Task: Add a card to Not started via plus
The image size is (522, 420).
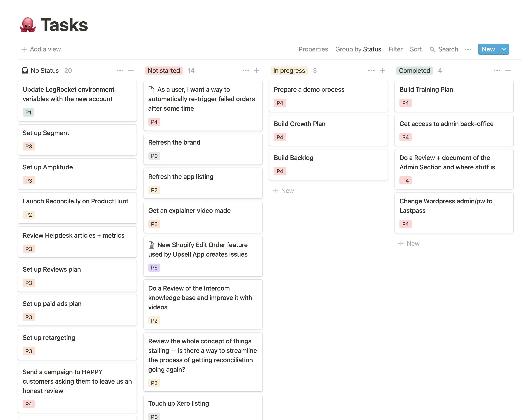Action: click(x=257, y=71)
